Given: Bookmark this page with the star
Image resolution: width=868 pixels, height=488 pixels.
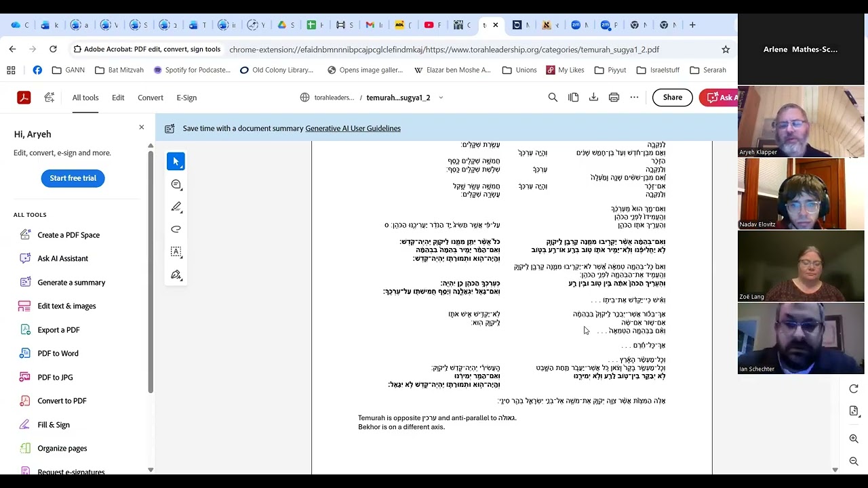Looking at the screenshot, I should tap(726, 49).
